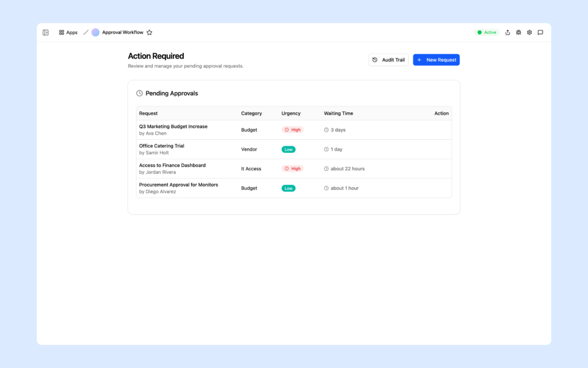Click the Action Required page title
Screen dimensions: 588x368
coord(156,56)
